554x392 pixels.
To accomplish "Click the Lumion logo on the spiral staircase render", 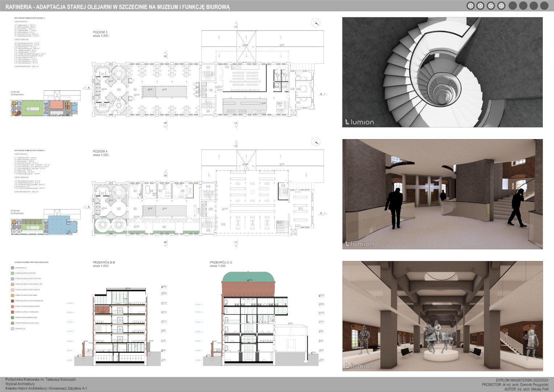I will [359, 122].
